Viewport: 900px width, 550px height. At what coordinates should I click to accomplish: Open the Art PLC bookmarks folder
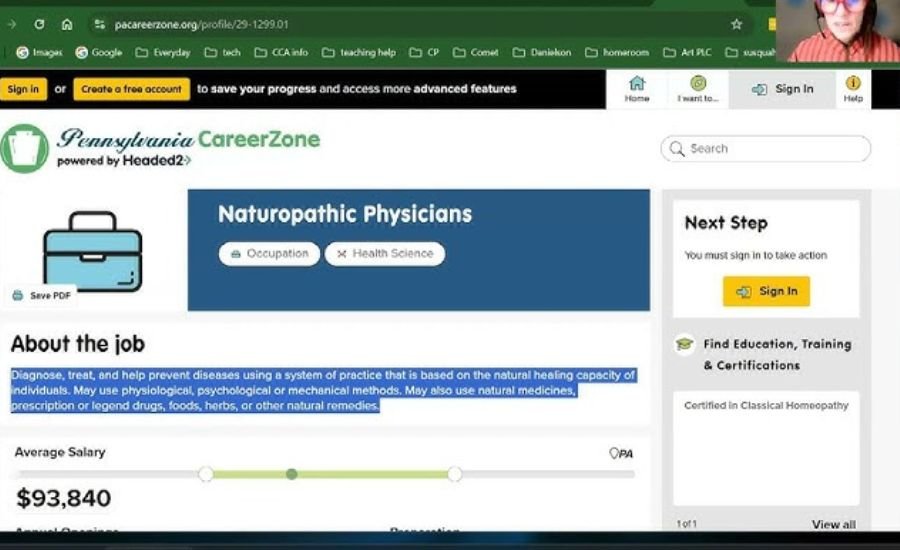(688, 52)
